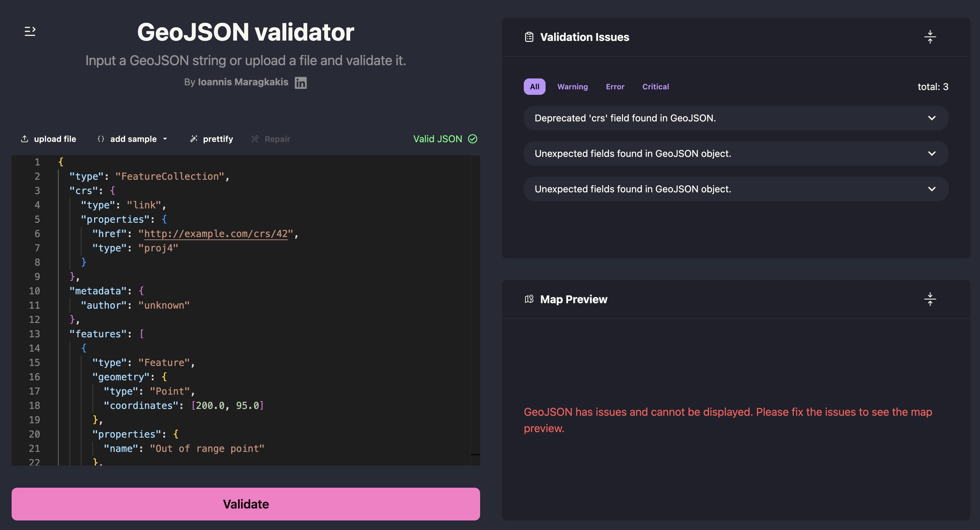Click the "unknown" author value

click(x=164, y=305)
